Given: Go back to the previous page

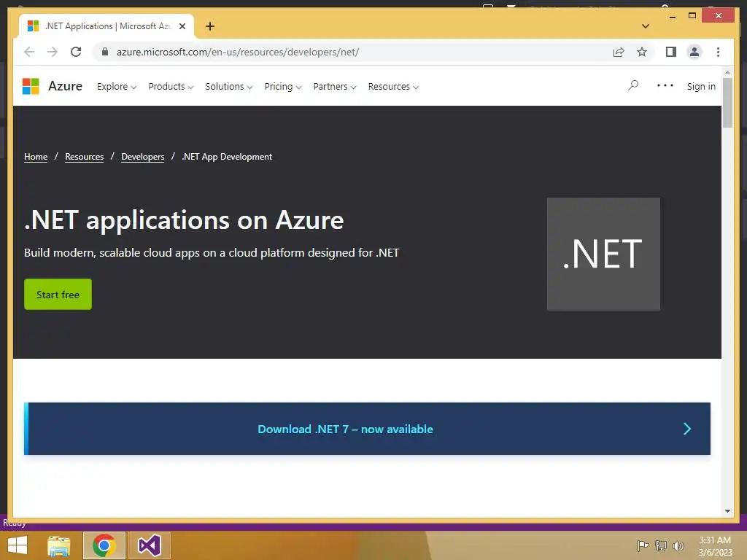Looking at the screenshot, I should click(x=29, y=52).
